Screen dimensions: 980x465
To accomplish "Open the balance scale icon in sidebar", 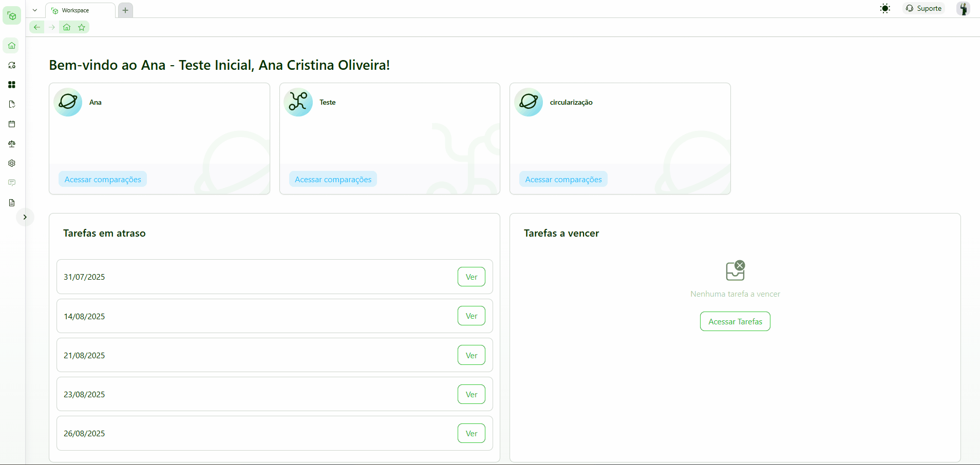I will [x=12, y=144].
